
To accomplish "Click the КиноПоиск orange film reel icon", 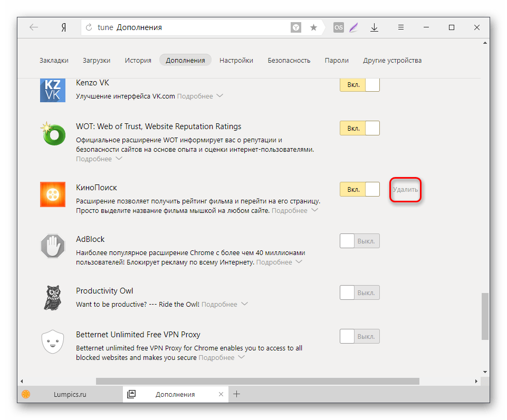I will 53,194.
